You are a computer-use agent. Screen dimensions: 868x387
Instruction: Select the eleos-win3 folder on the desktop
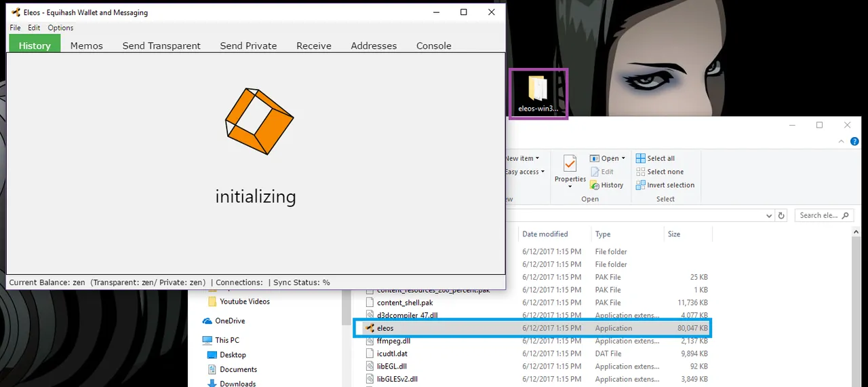click(x=538, y=94)
